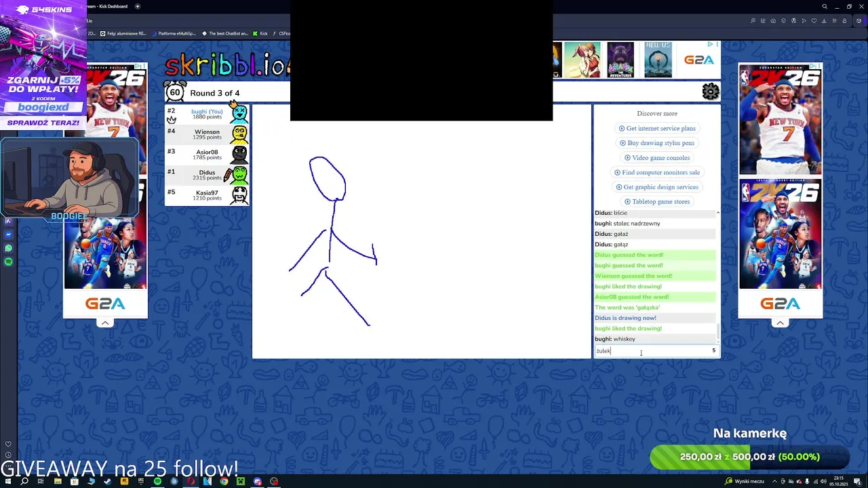
Task: Click 'Get graphic design services' link
Action: pyautogui.click(x=657, y=187)
